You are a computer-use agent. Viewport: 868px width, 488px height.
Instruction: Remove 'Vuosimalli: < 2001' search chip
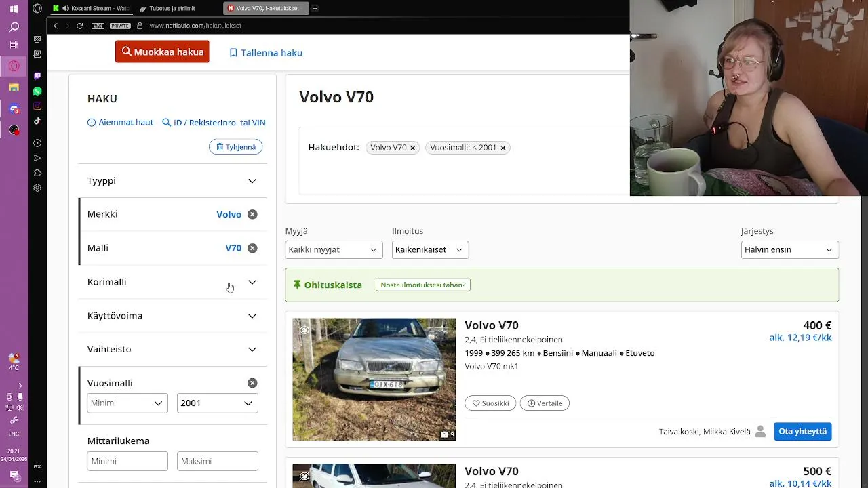tap(503, 148)
